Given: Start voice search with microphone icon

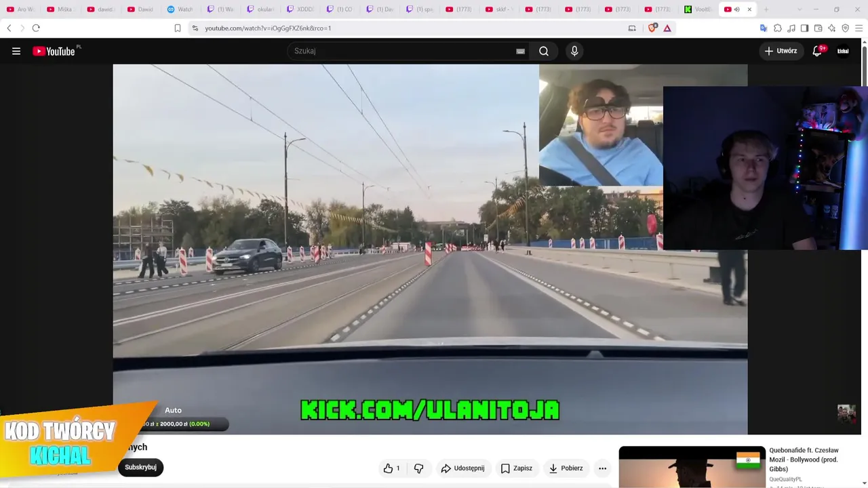Looking at the screenshot, I should point(574,51).
